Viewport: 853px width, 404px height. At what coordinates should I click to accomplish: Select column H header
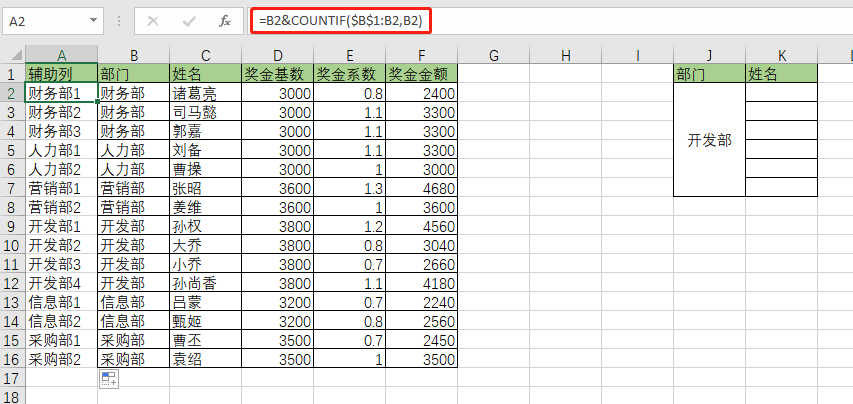point(565,55)
